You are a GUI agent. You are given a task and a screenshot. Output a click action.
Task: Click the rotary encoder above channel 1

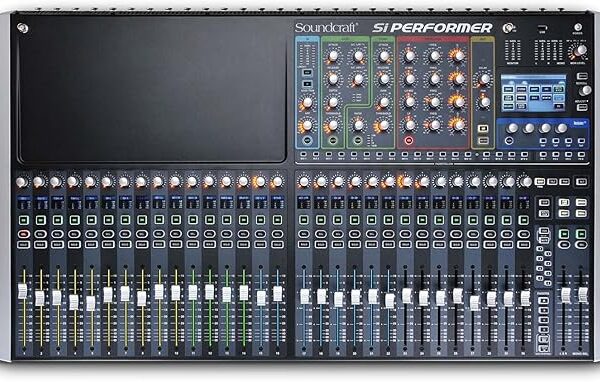22,182
